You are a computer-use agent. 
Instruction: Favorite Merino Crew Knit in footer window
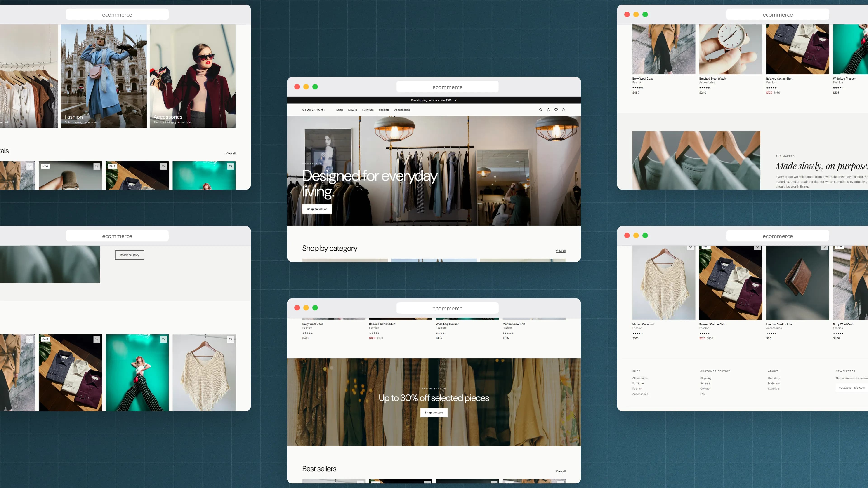[690, 247]
